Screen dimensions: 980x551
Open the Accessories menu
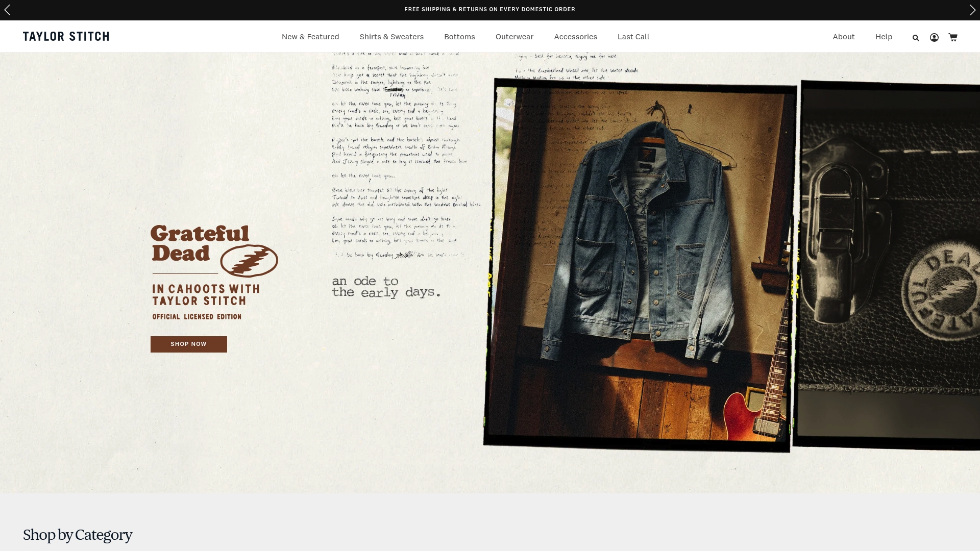pyautogui.click(x=575, y=37)
